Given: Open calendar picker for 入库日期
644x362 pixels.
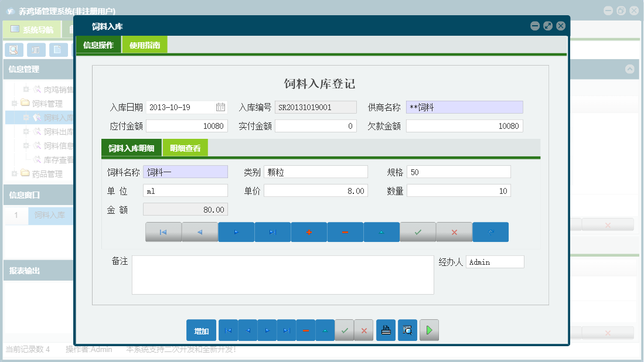Looking at the screenshot, I should point(220,107).
